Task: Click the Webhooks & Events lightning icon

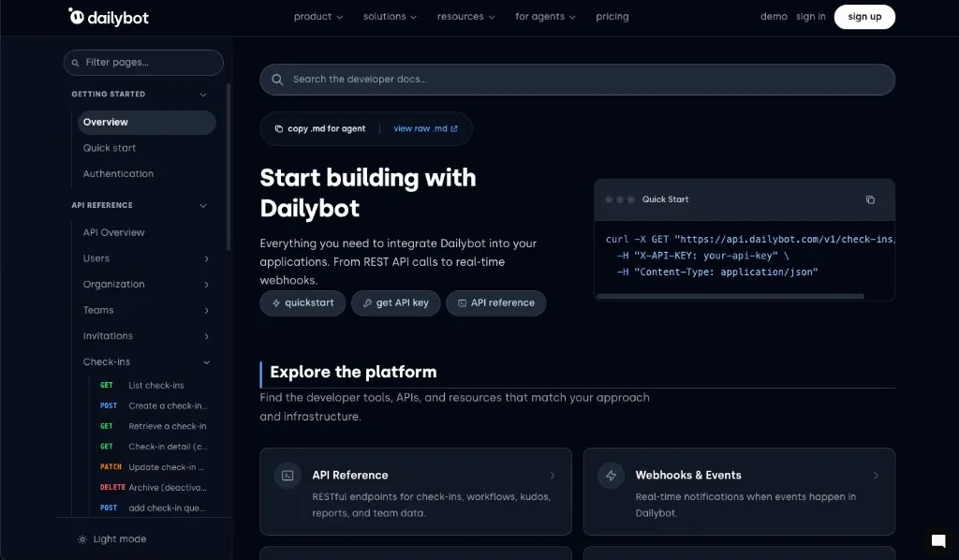Action: click(611, 476)
